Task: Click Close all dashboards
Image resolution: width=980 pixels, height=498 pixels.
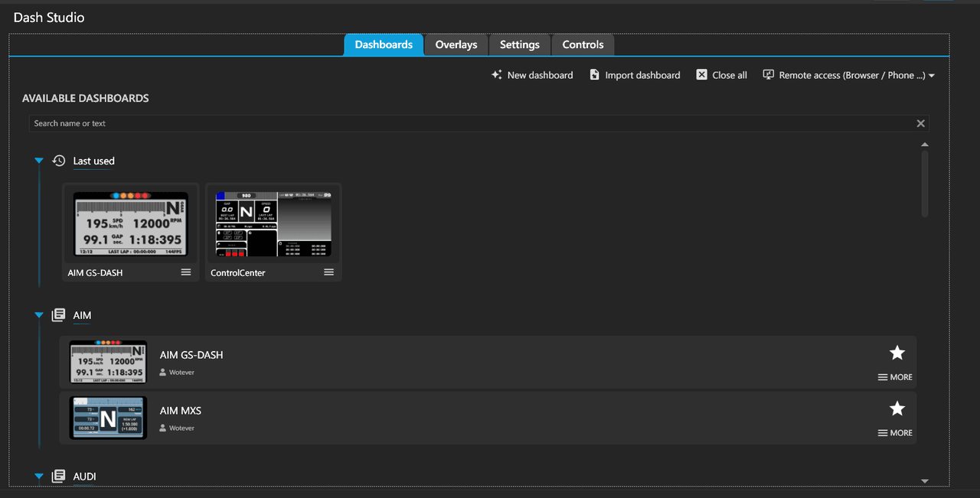Action: pos(722,75)
